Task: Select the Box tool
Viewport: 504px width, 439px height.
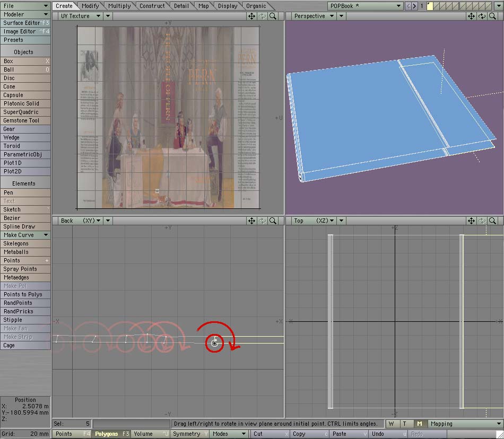Action: coord(25,61)
